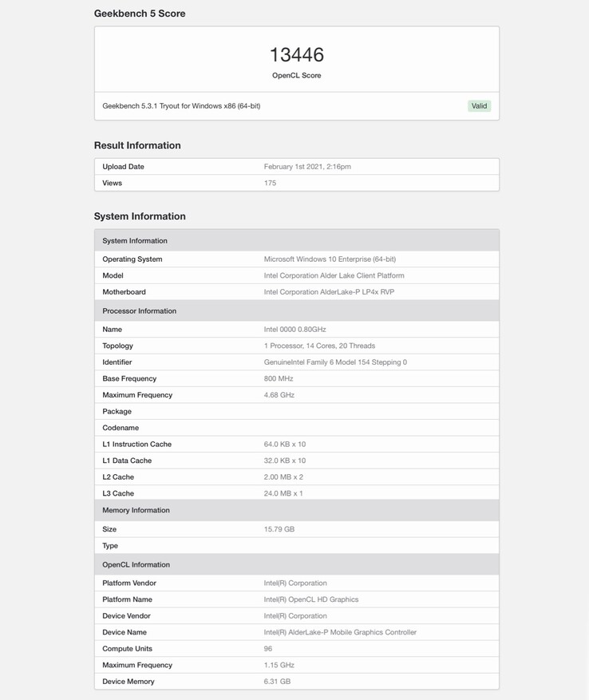Select the Intel 0000 0.80GHz processor name

click(294, 330)
